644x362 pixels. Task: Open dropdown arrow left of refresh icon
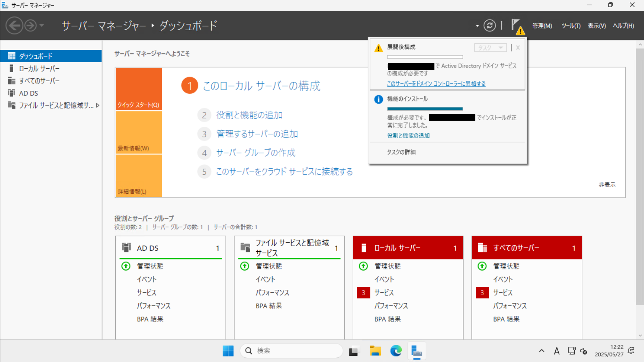pos(477,26)
